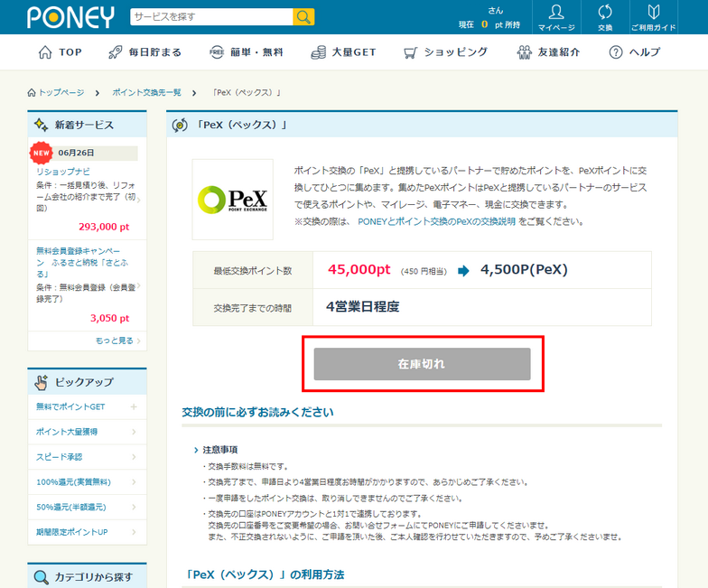Click the TOP house icon

(45, 52)
